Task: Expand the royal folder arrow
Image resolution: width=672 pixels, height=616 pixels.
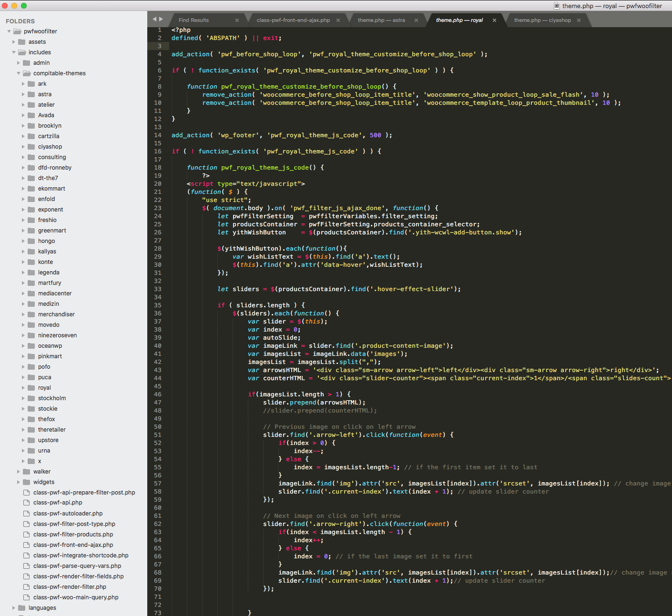Action: (x=23, y=388)
